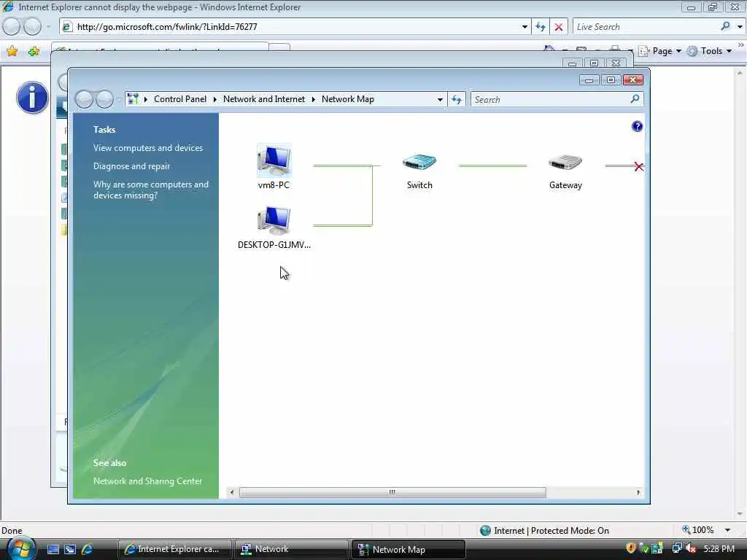Click the 100% zoom level button
This screenshot has height=560, width=747.
(698, 530)
